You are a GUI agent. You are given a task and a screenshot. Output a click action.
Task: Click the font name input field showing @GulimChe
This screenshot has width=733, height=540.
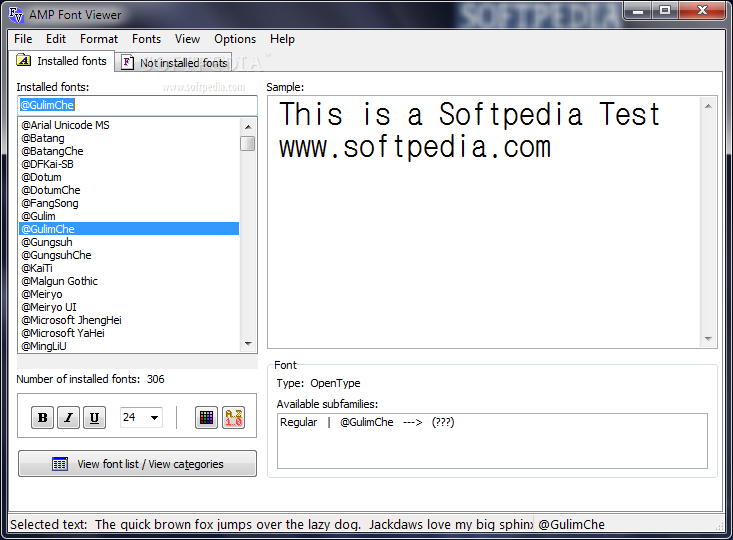pyautogui.click(x=137, y=105)
